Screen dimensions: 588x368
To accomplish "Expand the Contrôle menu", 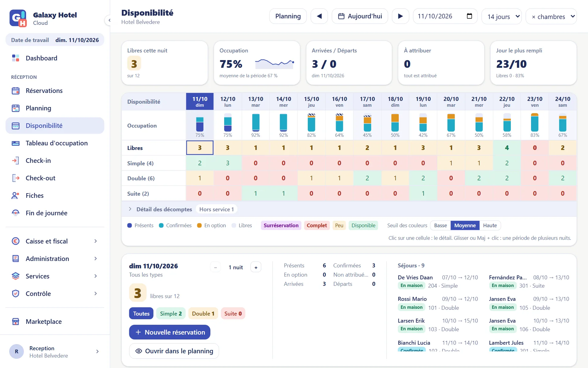I will (x=55, y=293).
